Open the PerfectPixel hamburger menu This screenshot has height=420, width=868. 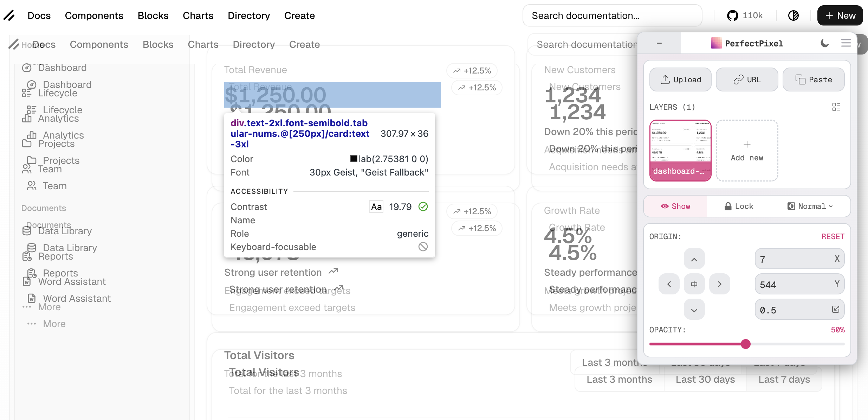[846, 43]
